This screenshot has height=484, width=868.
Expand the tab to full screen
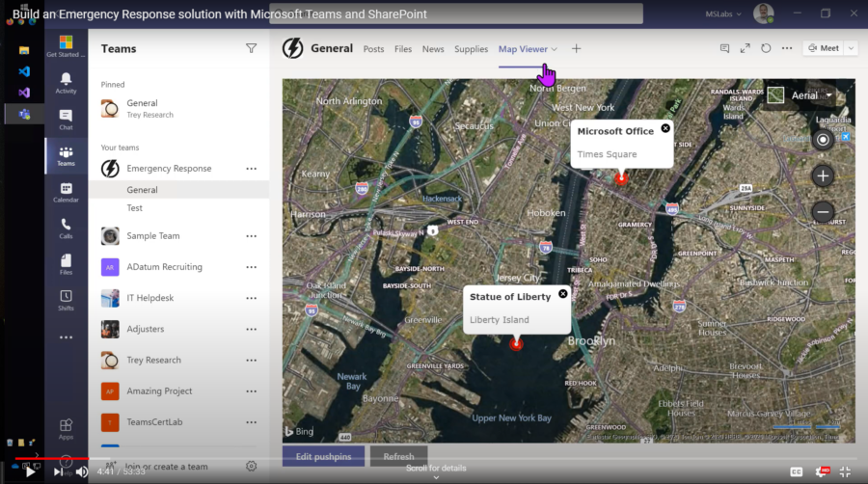click(745, 48)
